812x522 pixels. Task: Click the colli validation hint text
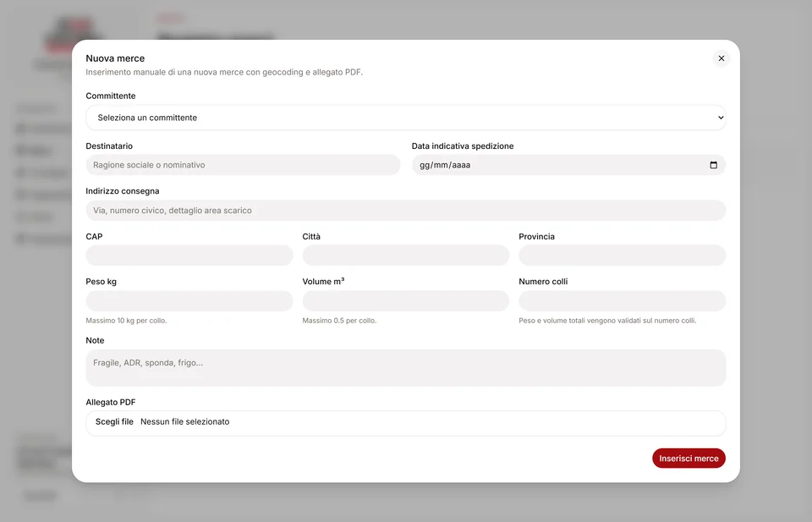click(607, 321)
